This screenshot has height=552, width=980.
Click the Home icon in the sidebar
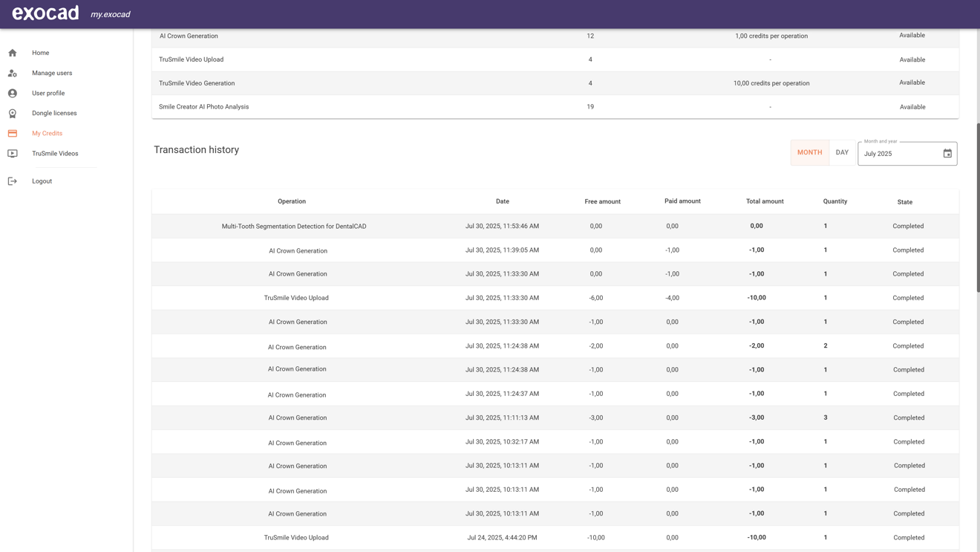pos(11,53)
